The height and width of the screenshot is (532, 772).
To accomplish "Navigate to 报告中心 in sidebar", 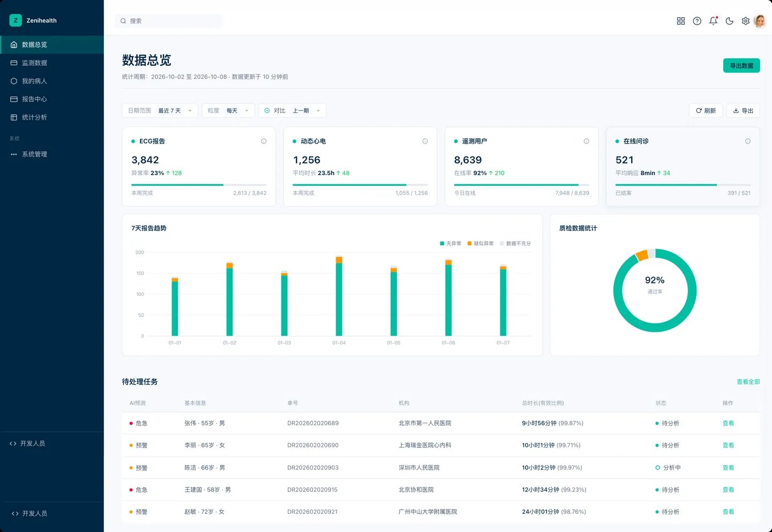I will pyautogui.click(x=52, y=99).
